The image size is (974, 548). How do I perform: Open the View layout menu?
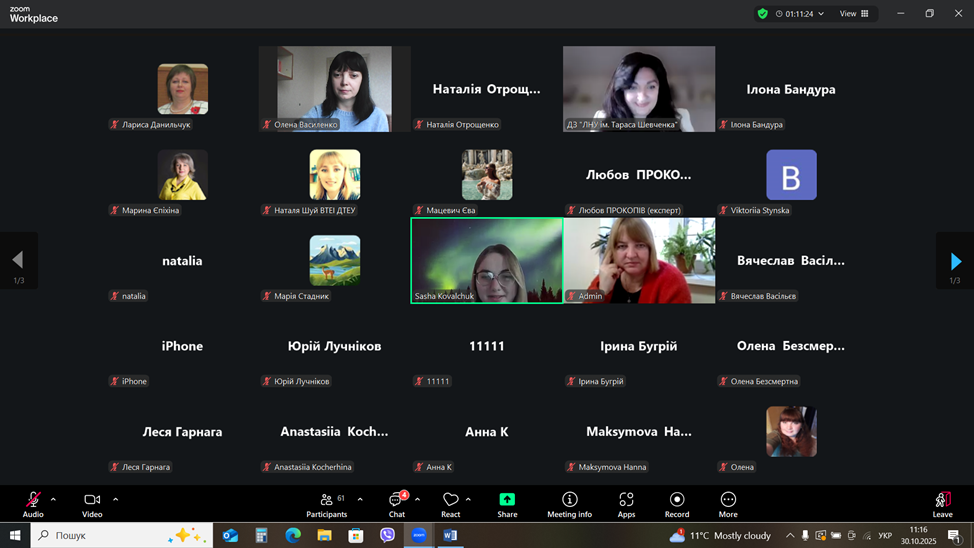854,14
